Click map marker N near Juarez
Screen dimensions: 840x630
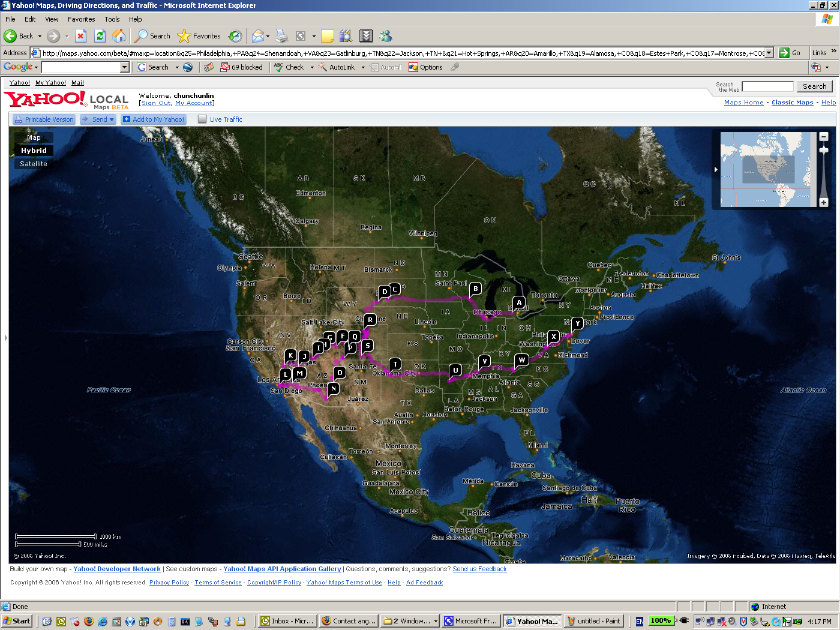[x=334, y=388]
